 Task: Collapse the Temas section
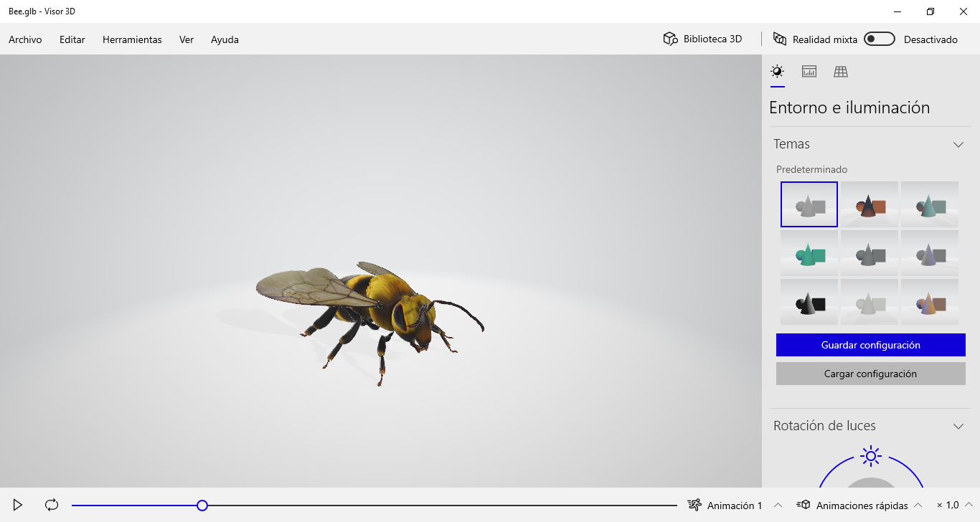pos(958,144)
